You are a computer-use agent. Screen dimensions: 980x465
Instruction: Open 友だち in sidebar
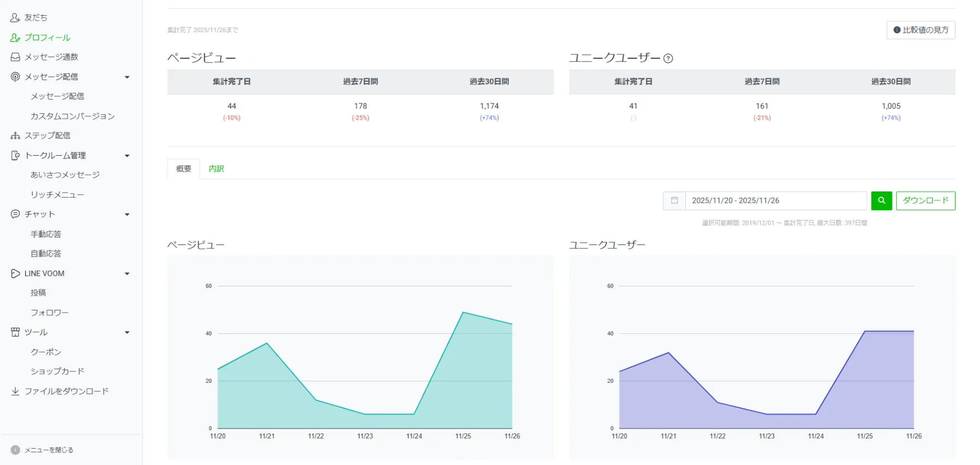click(36, 18)
